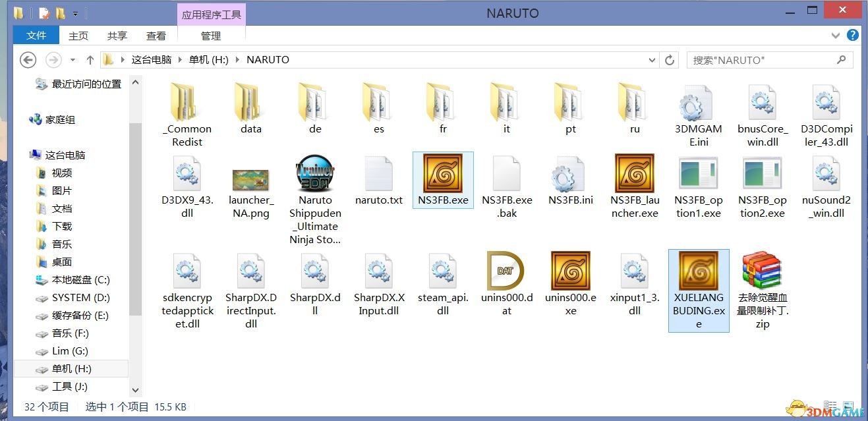Select nuSound2_win.dll file
The image size is (868, 421).
click(826, 186)
